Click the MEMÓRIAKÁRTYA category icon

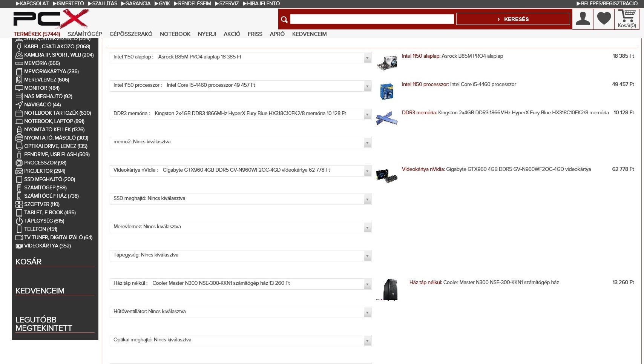click(x=19, y=72)
